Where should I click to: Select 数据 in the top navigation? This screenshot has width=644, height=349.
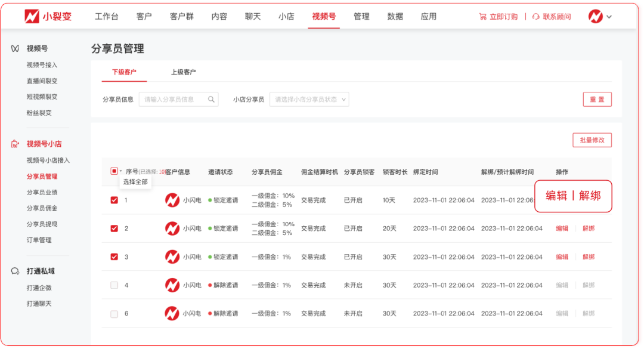point(394,17)
